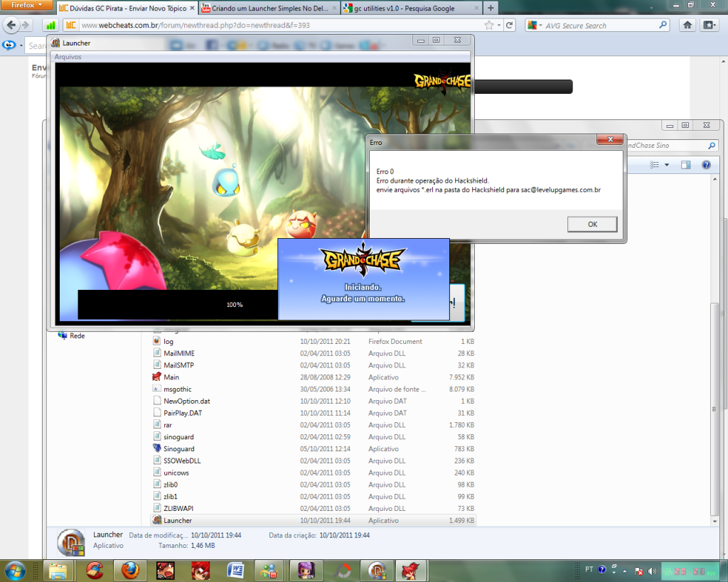Click OK in the Hackshield error dialog

click(592, 224)
